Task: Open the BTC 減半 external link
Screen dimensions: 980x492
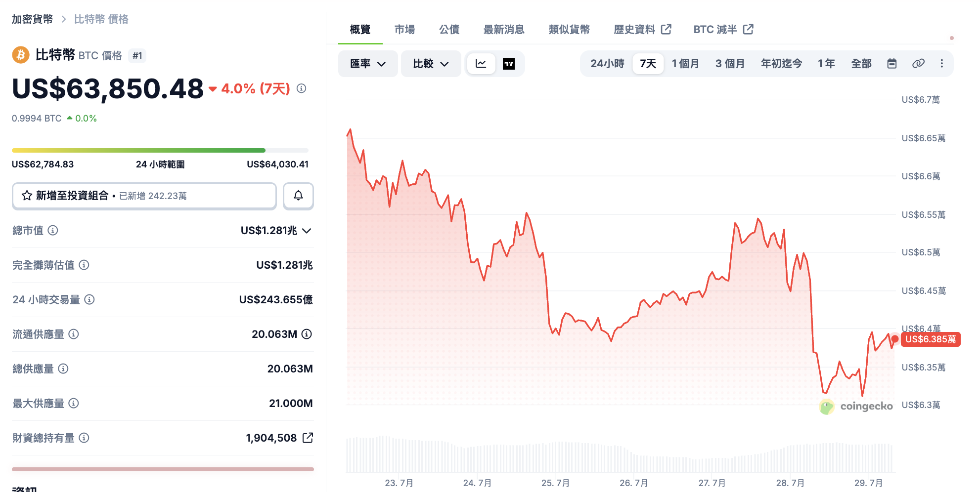Action: point(723,29)
